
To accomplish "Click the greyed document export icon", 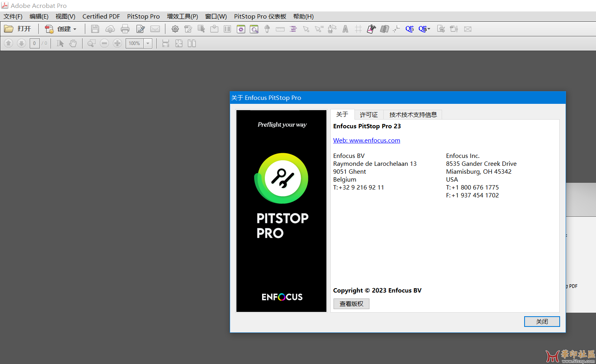I will pos(441,29).
